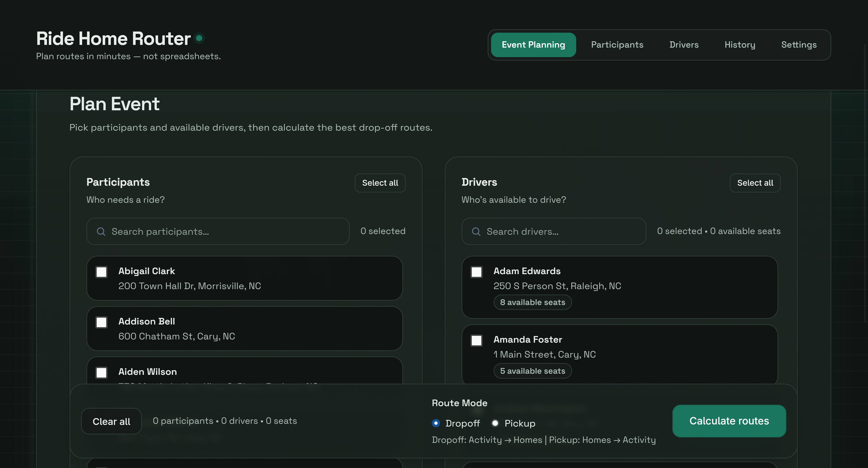
Task: Click the green status dot beside title
Action: (199, 38)
